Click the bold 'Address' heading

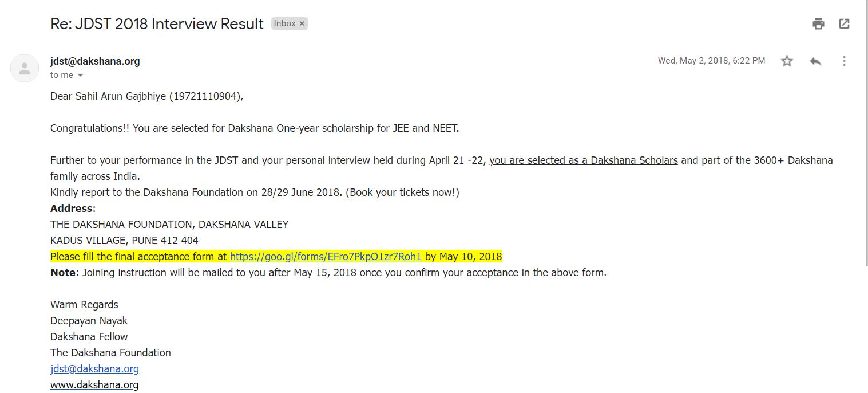(x=71, y=209)
